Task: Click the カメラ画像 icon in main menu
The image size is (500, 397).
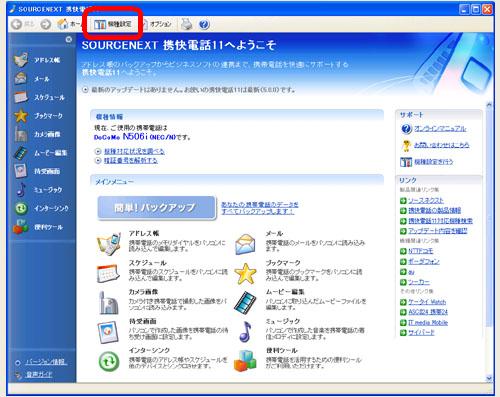Action: point(108,303)
